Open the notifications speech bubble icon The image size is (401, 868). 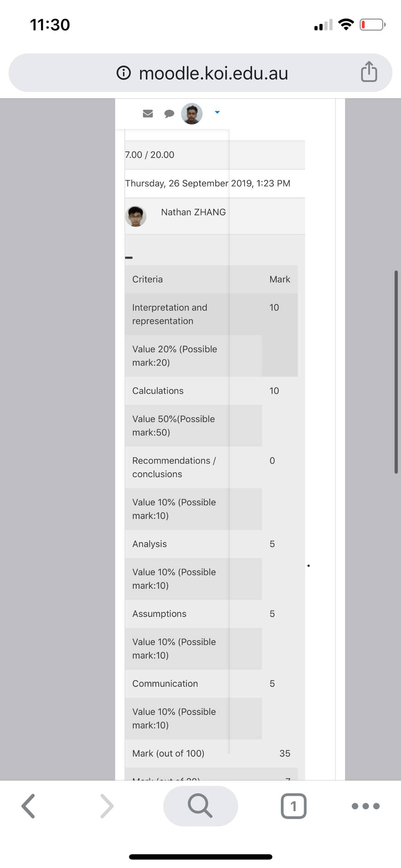pos(169,114)
